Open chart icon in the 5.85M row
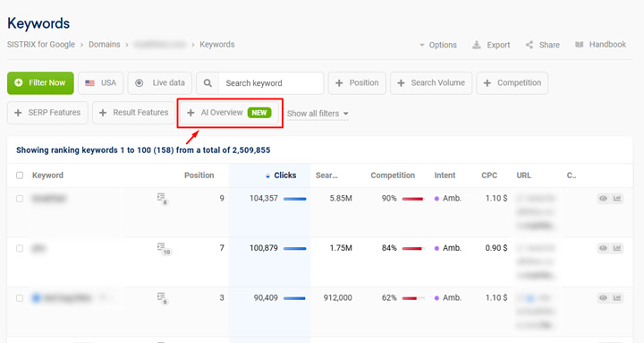Screen dimensions: 644x343 pyautogui.click(x=617, y=199)
